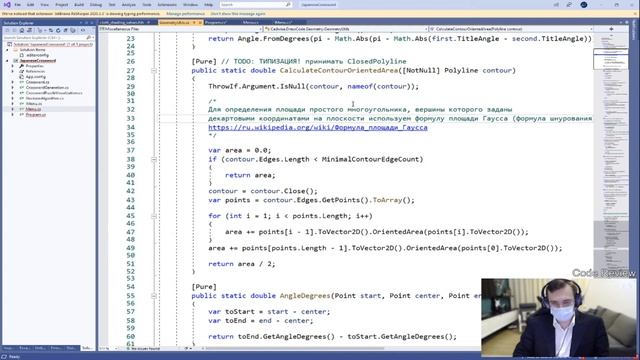The height and width of the screenshot is (360, 640).
Task: Open the Test menu
Action: pyautogui.click(x=112, y=4)
